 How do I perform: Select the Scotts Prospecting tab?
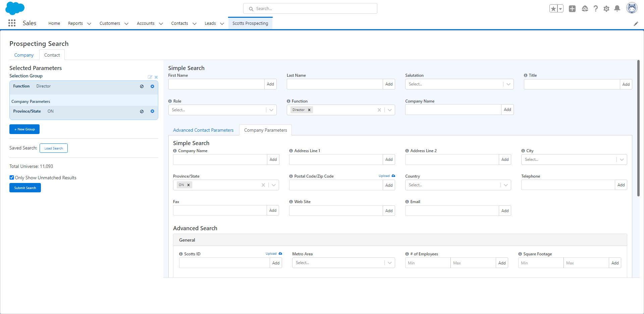click(250, 23)
